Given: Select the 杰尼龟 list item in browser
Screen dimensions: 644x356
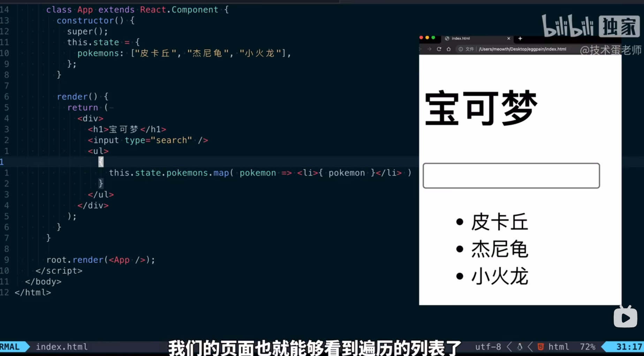Looking at the screenshot, I should point(500,249).
